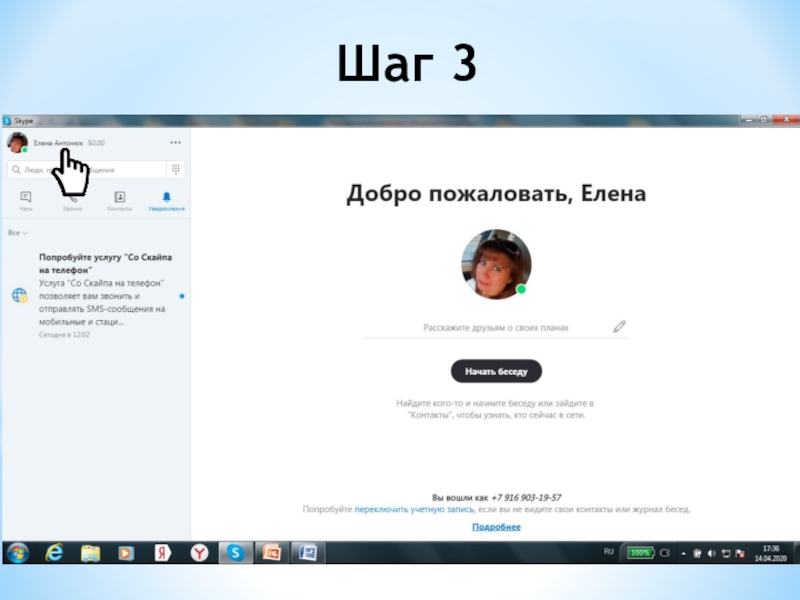Click the pencil icon to edit status
800x600 pixels.
[x=619, y=326]
